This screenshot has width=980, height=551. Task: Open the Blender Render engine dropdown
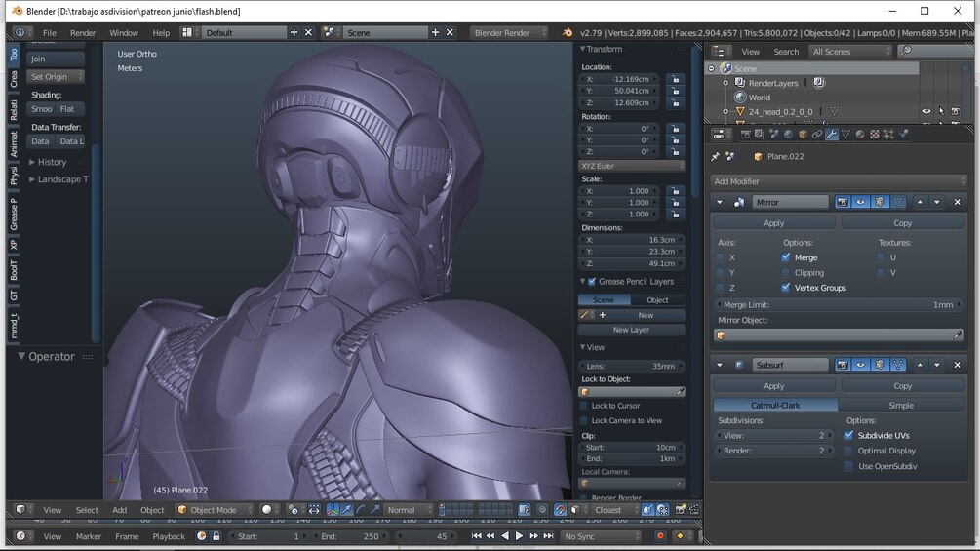509,32
